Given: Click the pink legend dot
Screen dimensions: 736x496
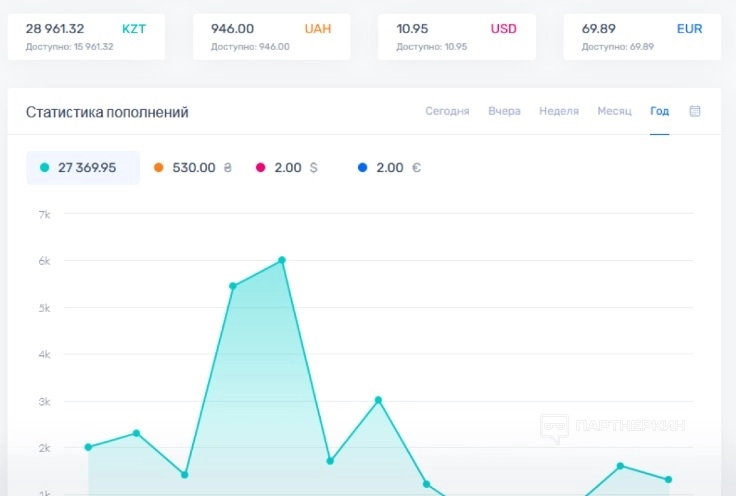Looking at the screenshot, I should 261,168.
